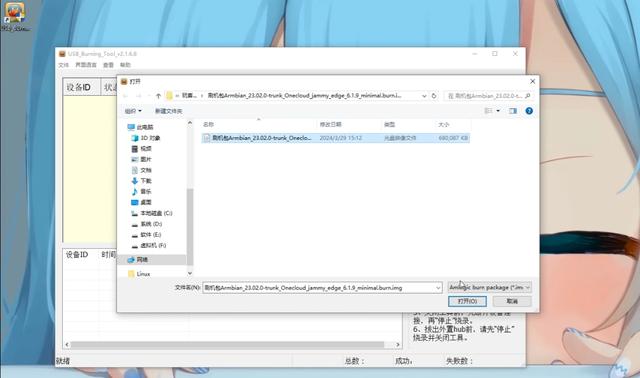
Task: Click the recent locations dropdown arrow
Action: click(149, 96)
